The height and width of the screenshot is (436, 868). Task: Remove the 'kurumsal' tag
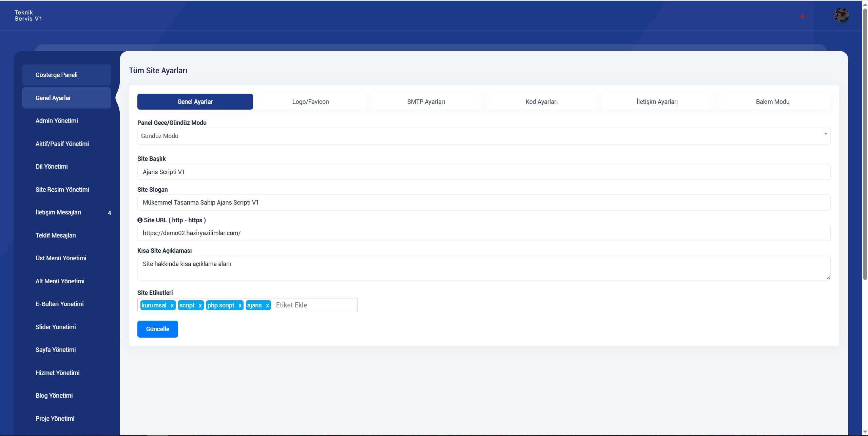click(x=172, y=305)
